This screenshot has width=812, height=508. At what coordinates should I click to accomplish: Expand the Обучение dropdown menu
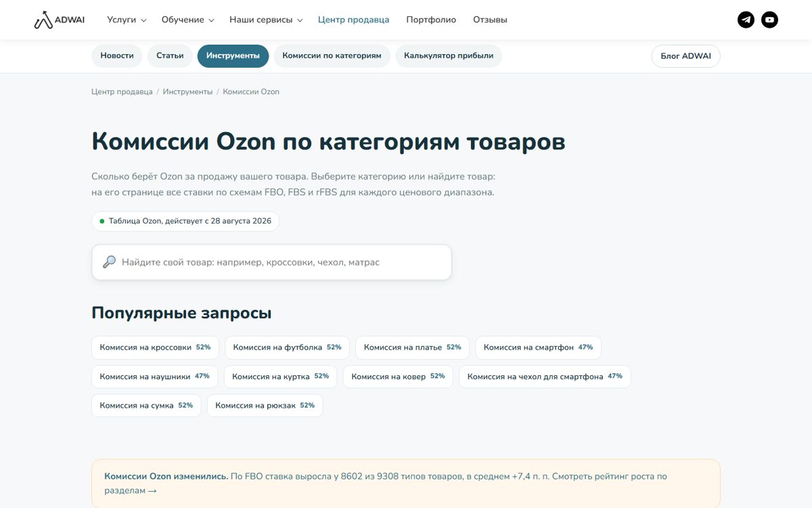pos(187,20)
